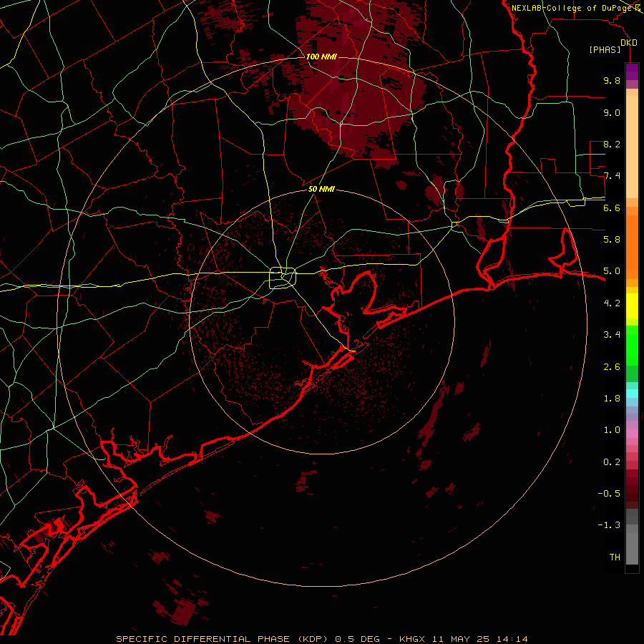Click the DKD label above the color scale

[629, 43]
